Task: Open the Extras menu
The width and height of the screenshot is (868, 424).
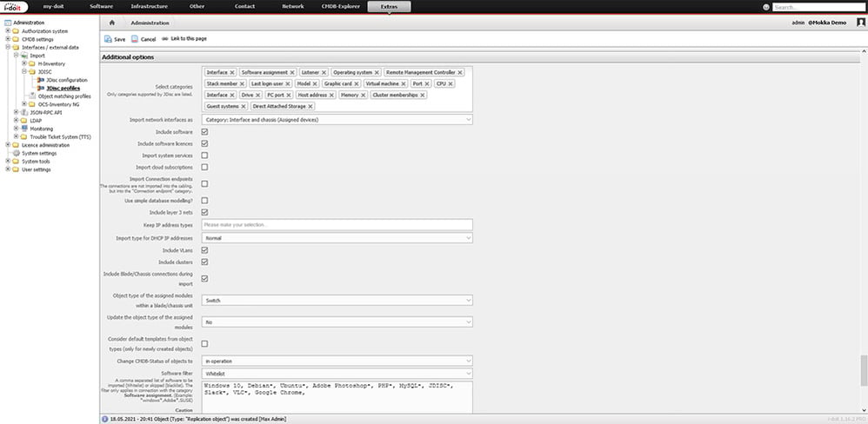Action: (x=389, y=7)
